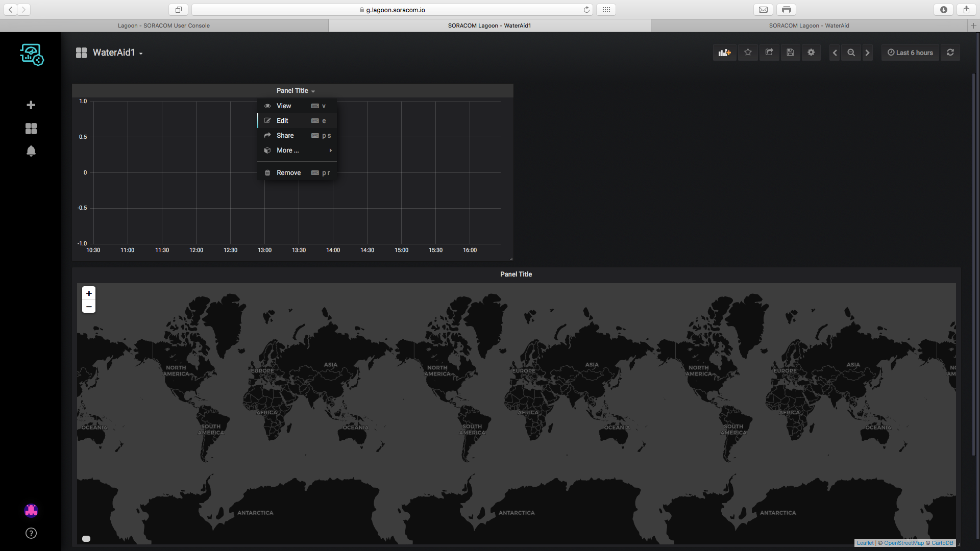Click the time range zoom out magnifier

(851, 53)
